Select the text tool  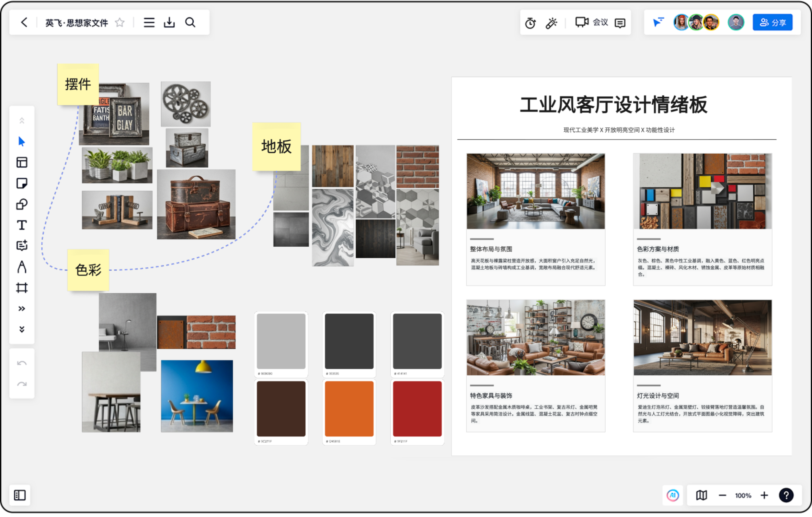(x=22, y=225)
